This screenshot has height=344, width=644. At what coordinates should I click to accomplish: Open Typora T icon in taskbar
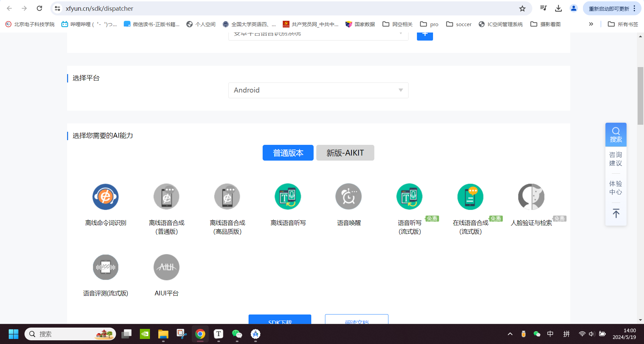pos(219,334)
